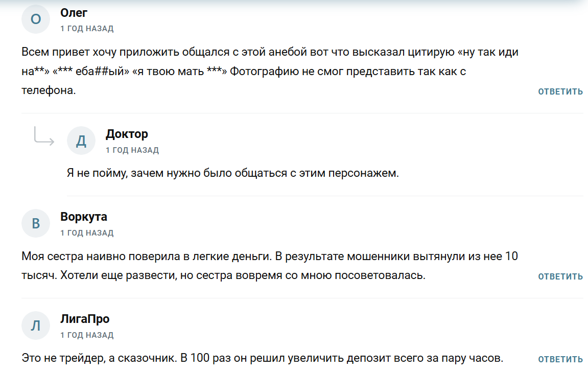The width and height of the screenshot is (588, 372).
Task: Click 1 ГОД НАЗАД below Доктор
Action: pyautogui.click(x=132, y=150)
